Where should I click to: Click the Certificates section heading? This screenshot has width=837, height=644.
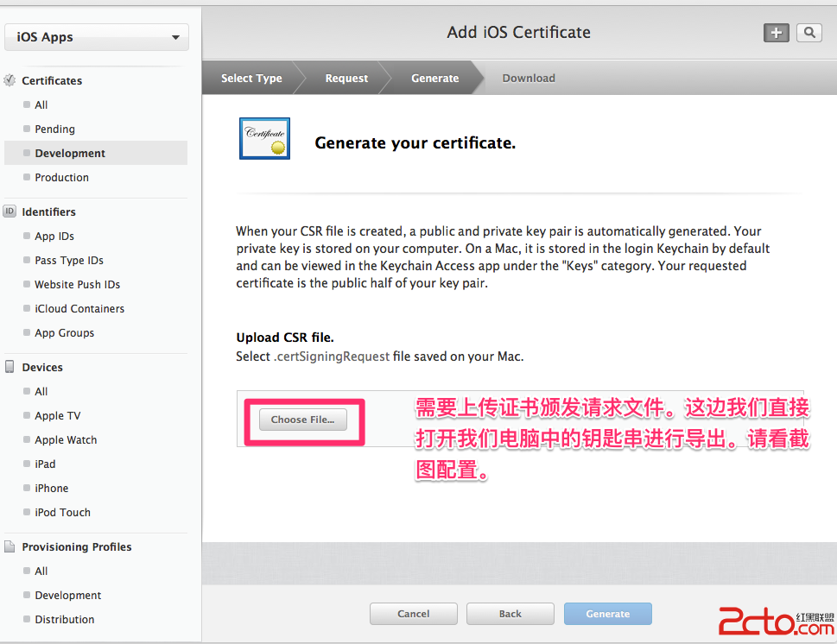coord(52,80)
